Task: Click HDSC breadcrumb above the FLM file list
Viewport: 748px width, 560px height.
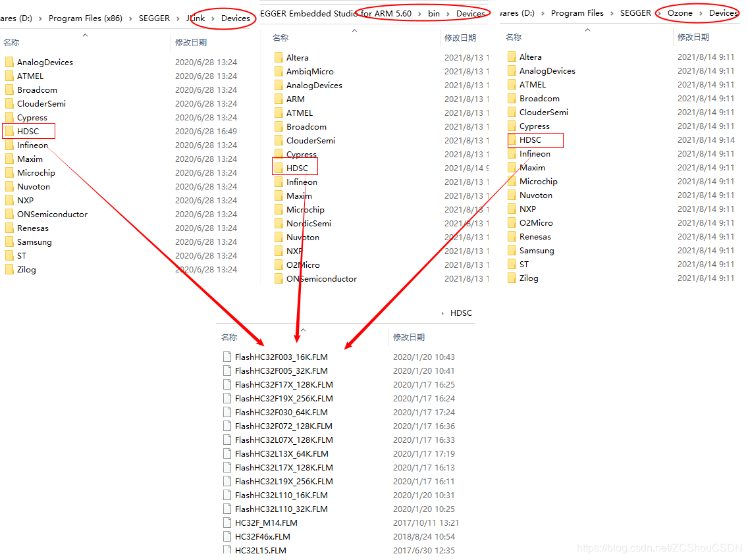Action: (462, 313)
